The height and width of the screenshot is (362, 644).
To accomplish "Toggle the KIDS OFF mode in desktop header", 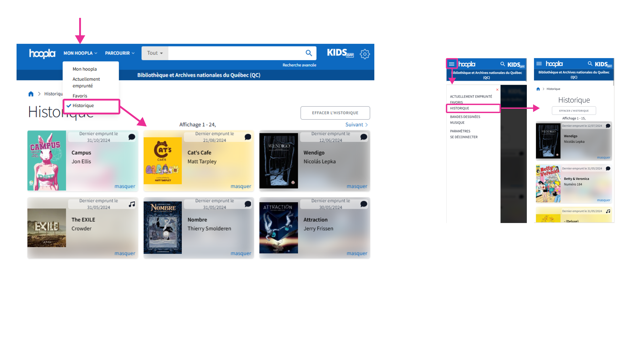I will 340,53.
